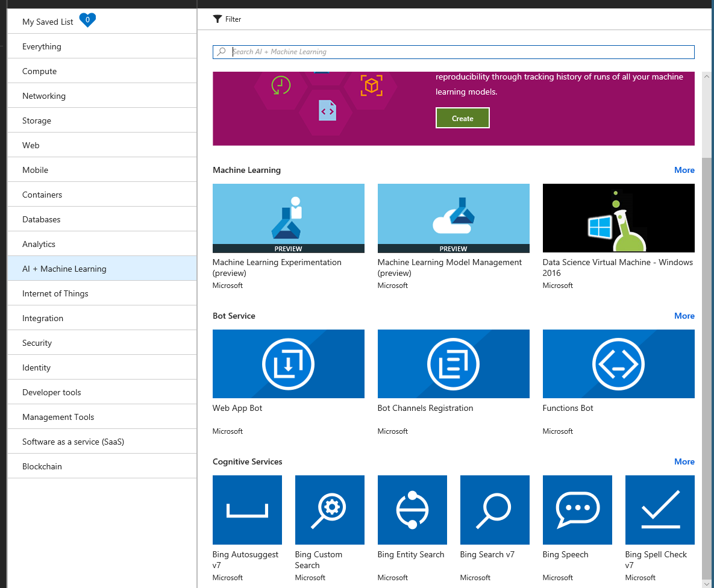Select the Everything category

point(102,46)
